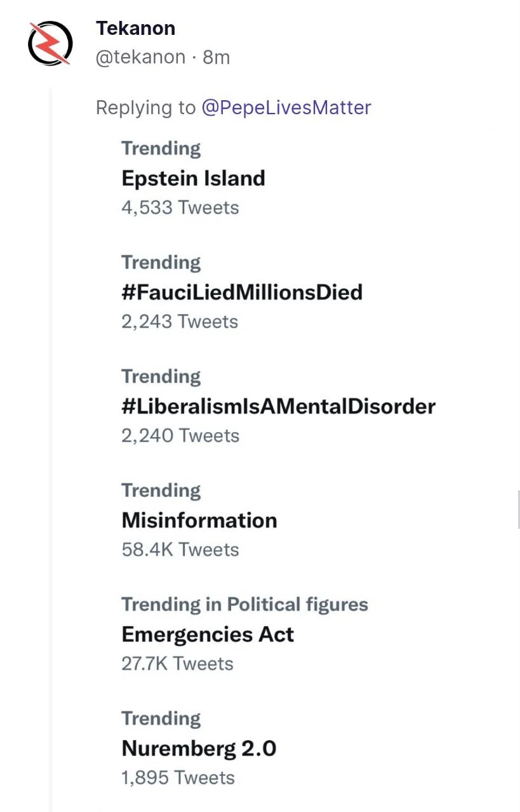
Task: Open the @tekanon handle link
Action: click(x=140, y=57)
